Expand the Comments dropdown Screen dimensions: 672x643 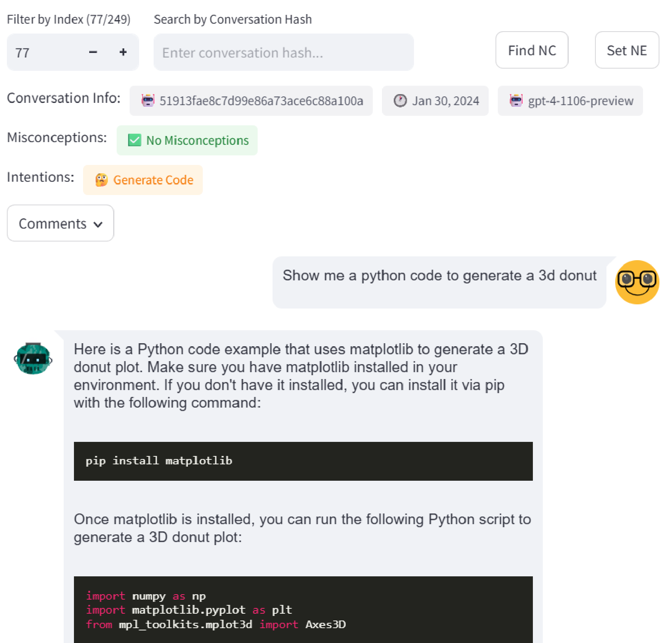point(60,223)
